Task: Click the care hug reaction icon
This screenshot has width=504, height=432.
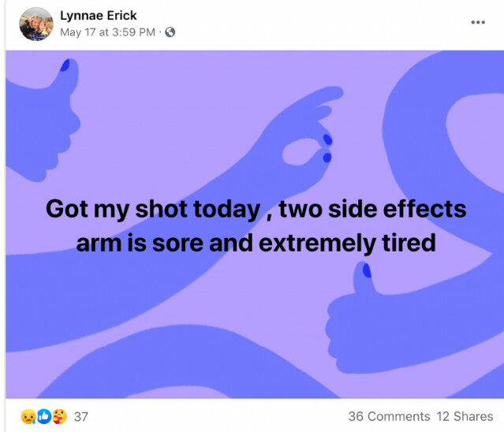Action: [58, 416]
